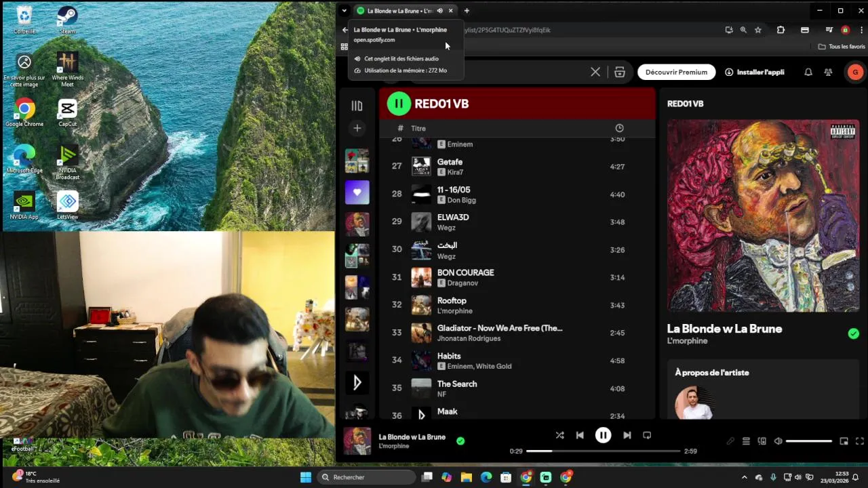Image resolution: width=868 pixels, height=488 pixels.
Task: Click the duration clock column header
Action: [619, 128]
